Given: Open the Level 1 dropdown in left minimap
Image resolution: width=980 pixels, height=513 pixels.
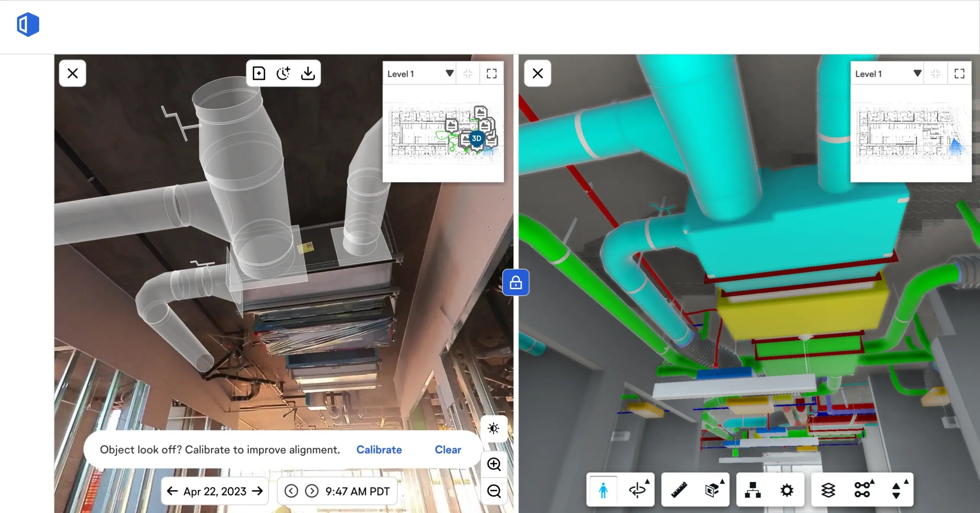Looking at the screenshot, I should tap(449, 74).
